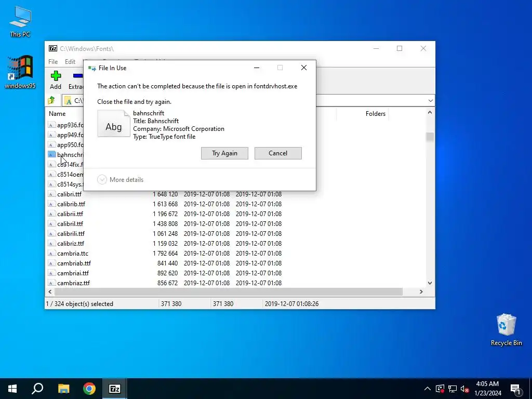
Task: Click the Name column header
Action: click(57, 114)
